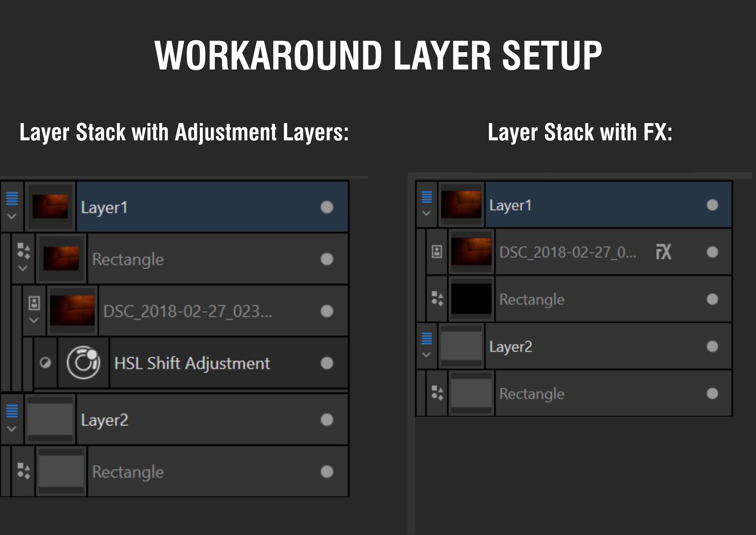Select Layer1 thumbnail in left stack
This screenshot has height=535, width=756.
point(50,206)
